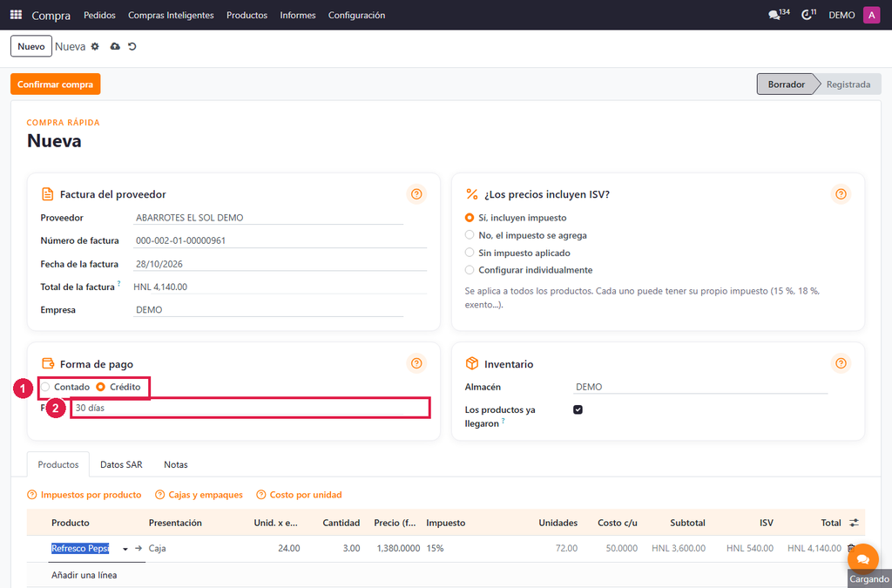Select No, el impuesto se agrega
Viewport: 892px width, 588px height.
(470, 235)
